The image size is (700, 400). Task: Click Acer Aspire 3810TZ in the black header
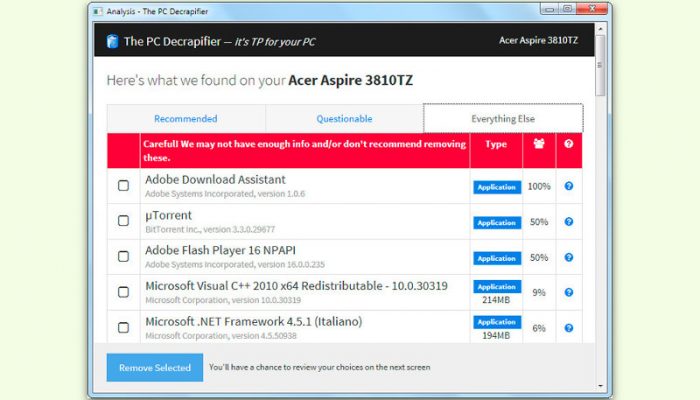[538, 40]
